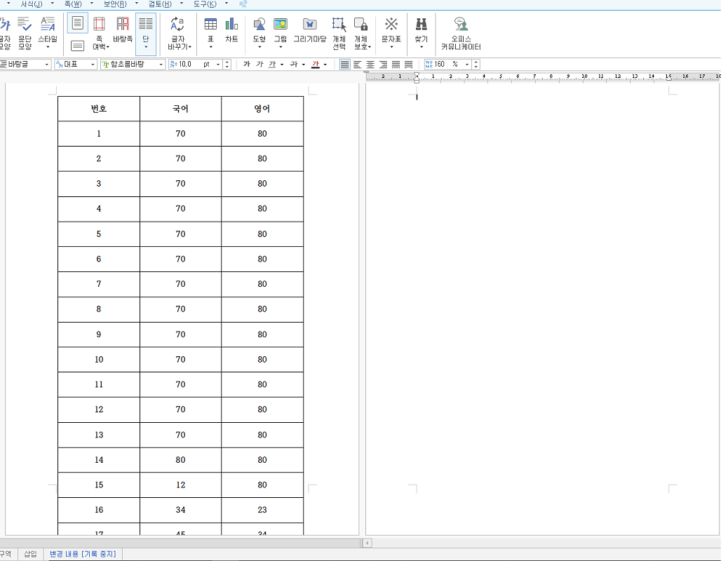The width and height of the screenshot is (728, 561).
Task: Open the 도구(K) menu
Action: (205, 4)
